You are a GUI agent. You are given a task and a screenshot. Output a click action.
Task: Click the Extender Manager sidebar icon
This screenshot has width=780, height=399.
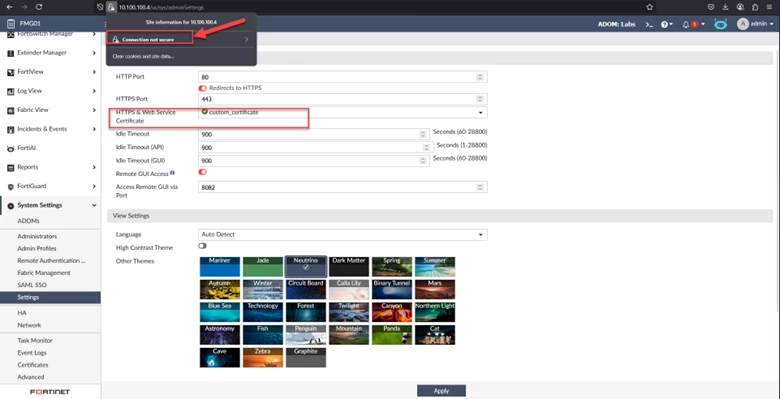(10, 53)
